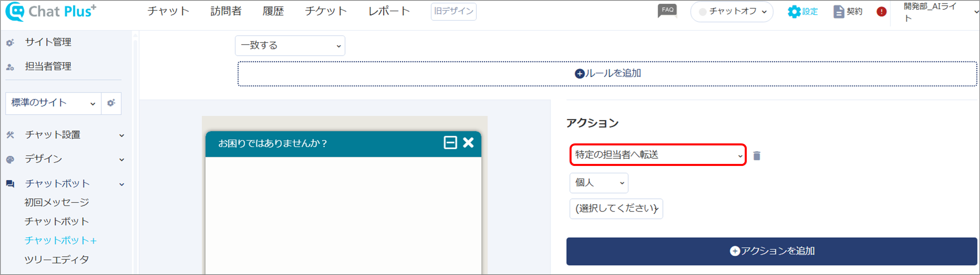
Task: Click the 設定 link in header
Action: (810, 12)
